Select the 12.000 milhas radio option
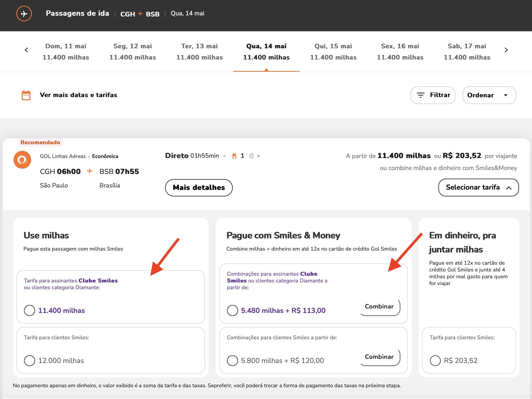Viewport: 532px width, 399px height. pos(29,360)
